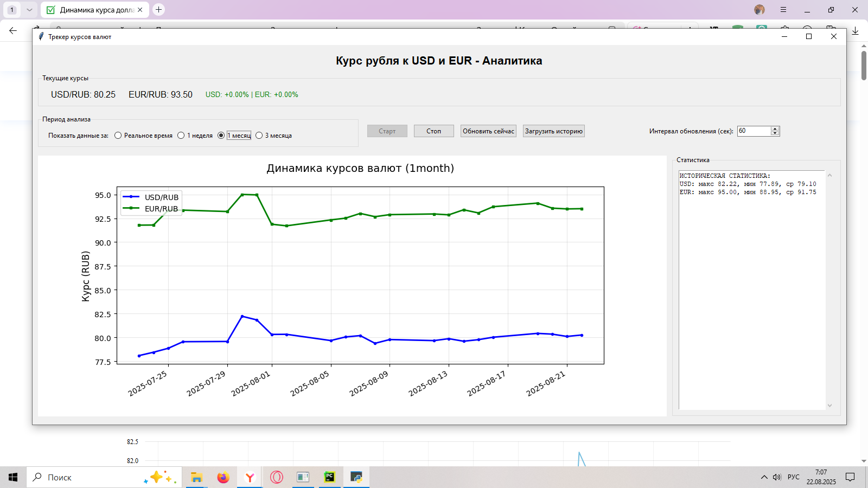The width and height of the screenshot is (868, 488).
Task: Click the disabled 'Старт' button
Action: (387, 131)
